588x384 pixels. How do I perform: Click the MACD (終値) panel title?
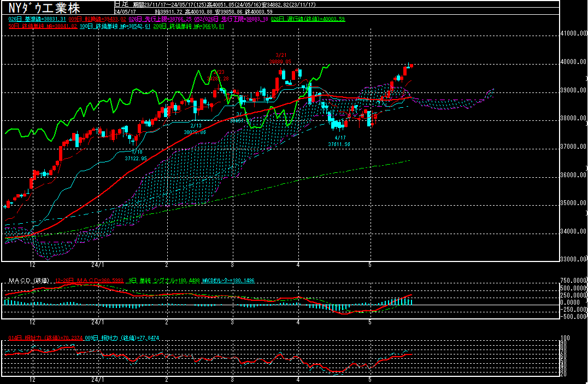tap(28, 281)
